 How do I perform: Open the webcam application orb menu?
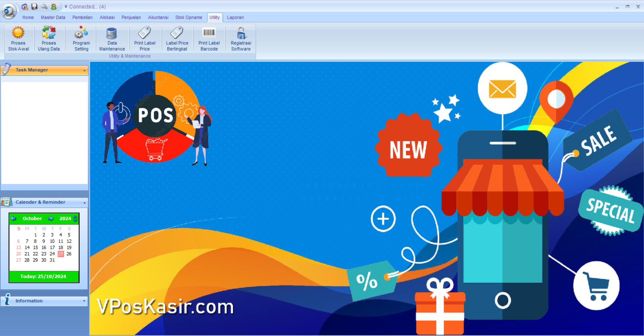[x=9, y=11]
